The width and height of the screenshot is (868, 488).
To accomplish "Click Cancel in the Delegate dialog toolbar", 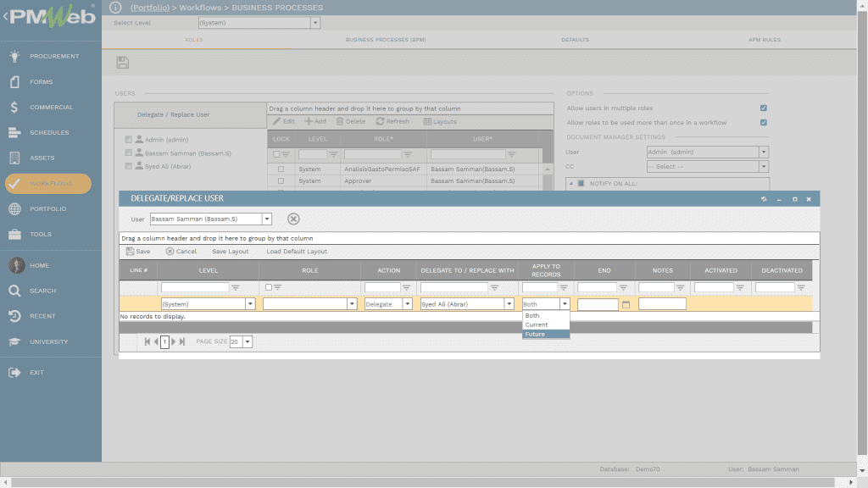I will tap(181, 251).
